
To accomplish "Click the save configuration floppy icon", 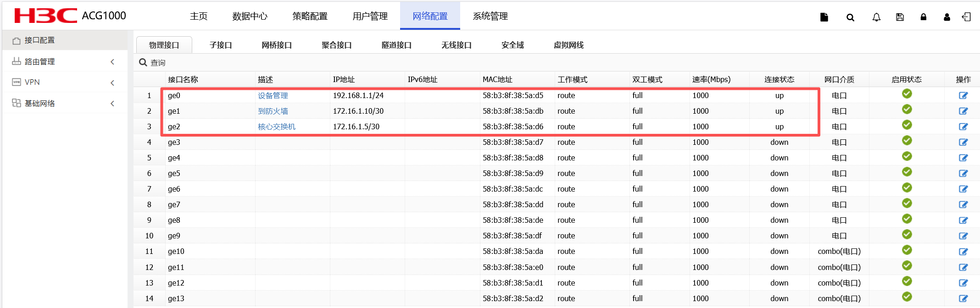I will [900, 17].
